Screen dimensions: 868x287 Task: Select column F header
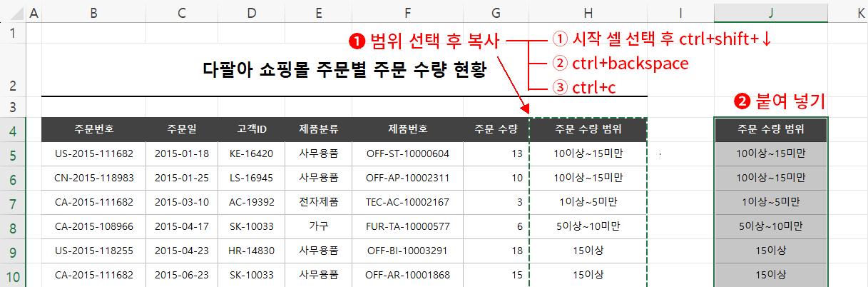click(x=407, y=11)
